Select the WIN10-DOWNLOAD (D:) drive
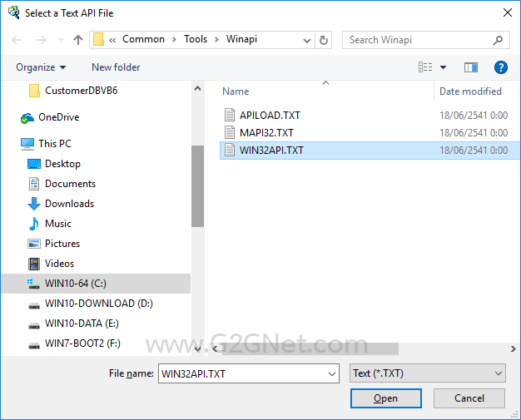The image size is (521, 420). [99, 304]
